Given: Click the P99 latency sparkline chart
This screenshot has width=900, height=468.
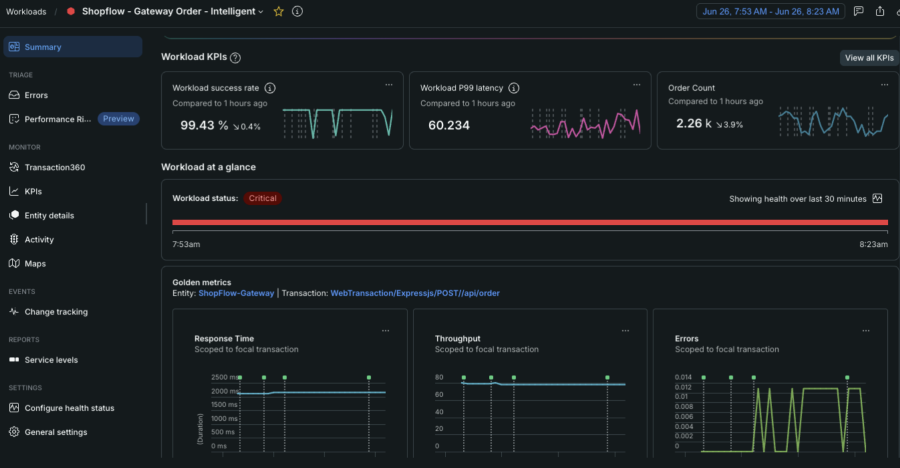Looking at the screenshot, I should pos(585,123).
